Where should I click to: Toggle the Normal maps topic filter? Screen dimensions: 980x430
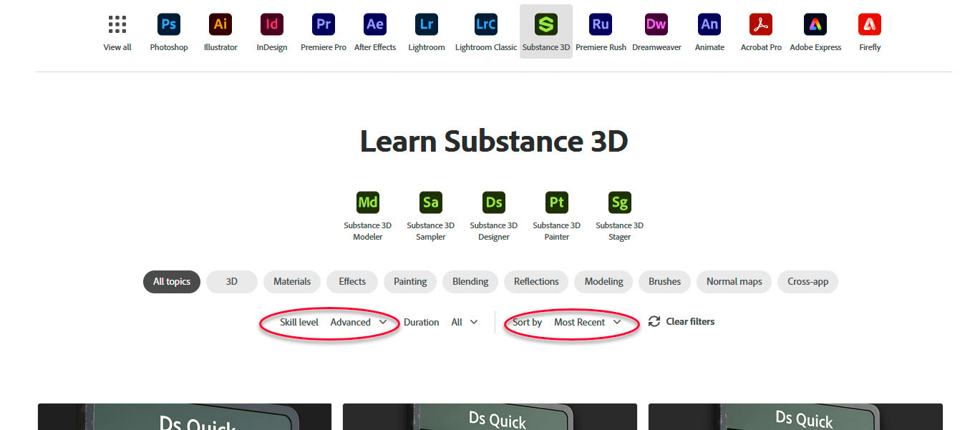coord(733,281)
